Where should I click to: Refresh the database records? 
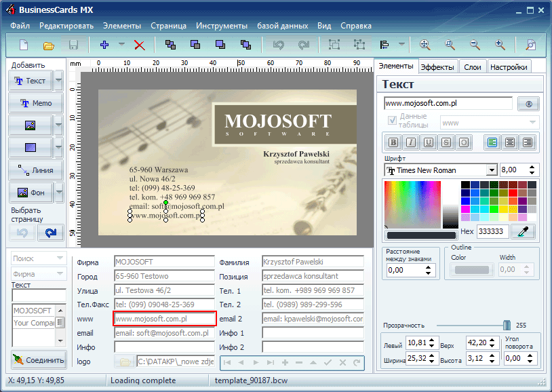point(357,362)
